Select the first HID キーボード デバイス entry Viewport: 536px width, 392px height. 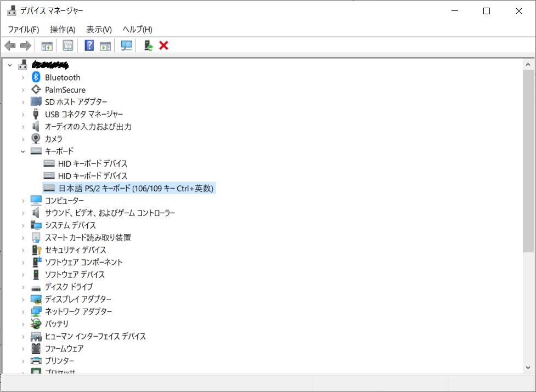(x=92, y=164)
